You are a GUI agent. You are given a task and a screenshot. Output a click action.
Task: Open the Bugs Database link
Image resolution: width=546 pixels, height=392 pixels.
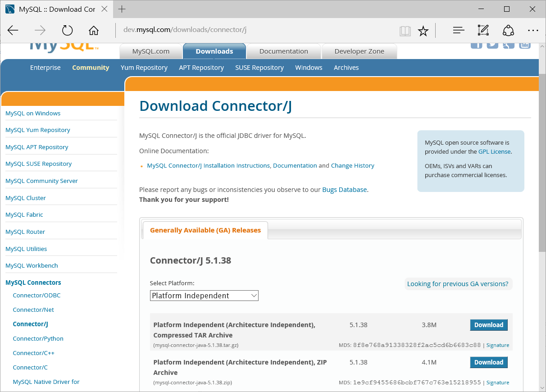345,190
